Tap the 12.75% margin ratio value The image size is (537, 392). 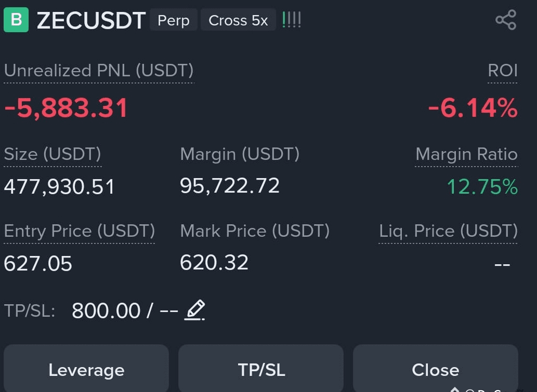[x=482, y=187]
